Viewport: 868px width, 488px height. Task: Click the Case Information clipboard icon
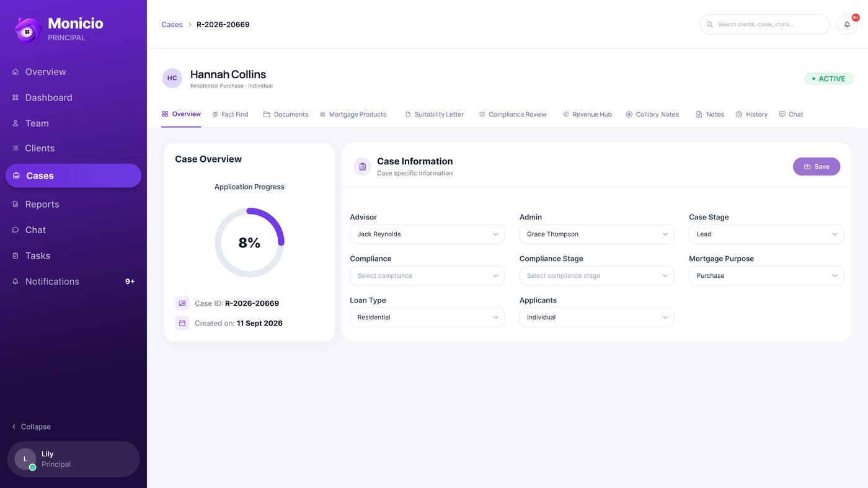(x=363, y=166)
